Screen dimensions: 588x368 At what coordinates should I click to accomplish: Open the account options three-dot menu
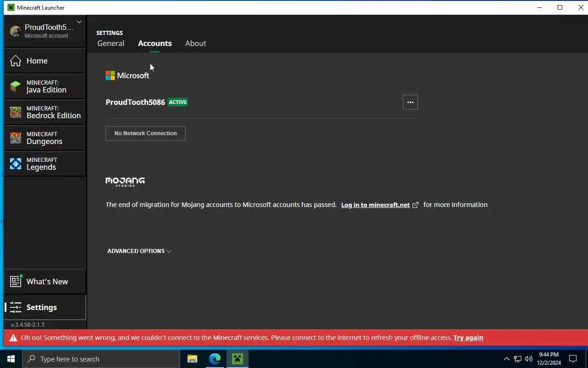click(x=410, y=102)
